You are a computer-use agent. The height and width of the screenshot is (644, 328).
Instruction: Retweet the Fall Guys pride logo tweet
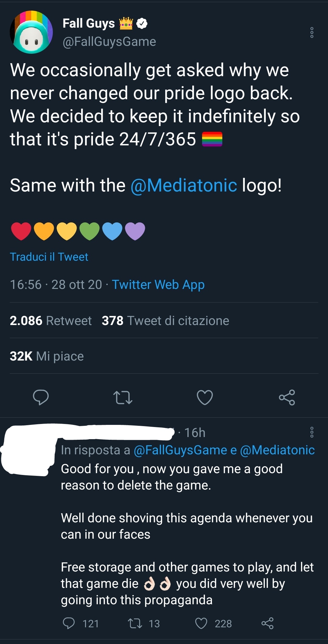[x=123, y=397]
